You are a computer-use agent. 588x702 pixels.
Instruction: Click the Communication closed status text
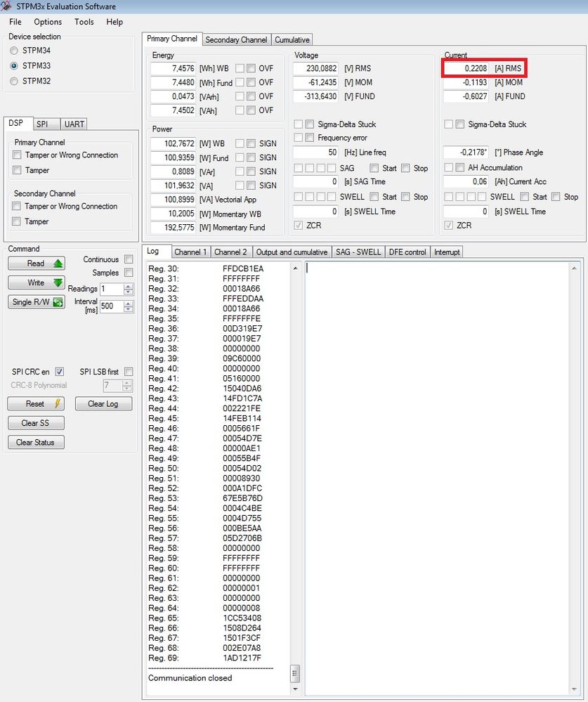(190, 678)
